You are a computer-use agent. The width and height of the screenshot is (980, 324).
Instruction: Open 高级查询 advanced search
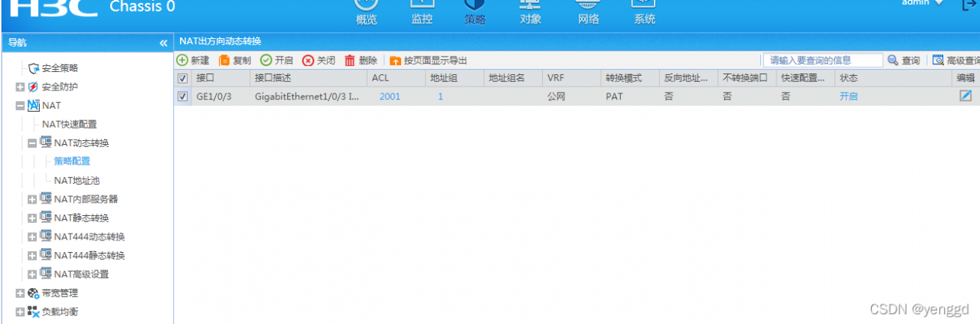(x=956, y=61)
